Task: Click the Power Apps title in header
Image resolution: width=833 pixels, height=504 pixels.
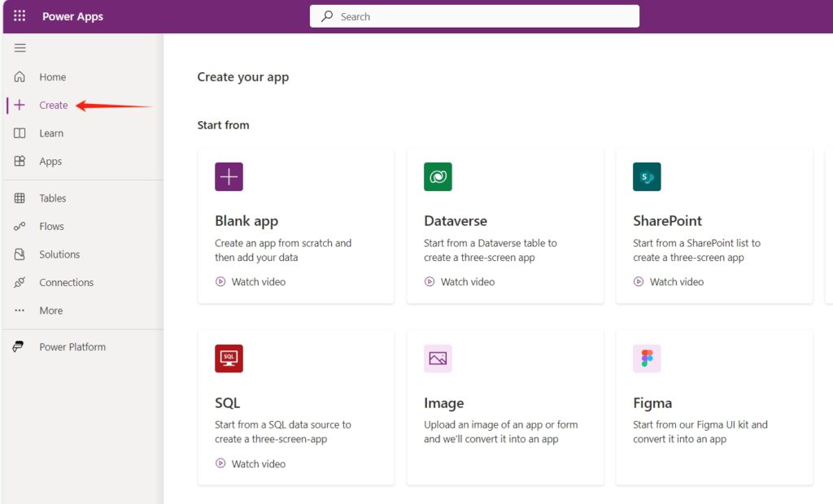Action: pyautogui.click(x=72, y=16)
